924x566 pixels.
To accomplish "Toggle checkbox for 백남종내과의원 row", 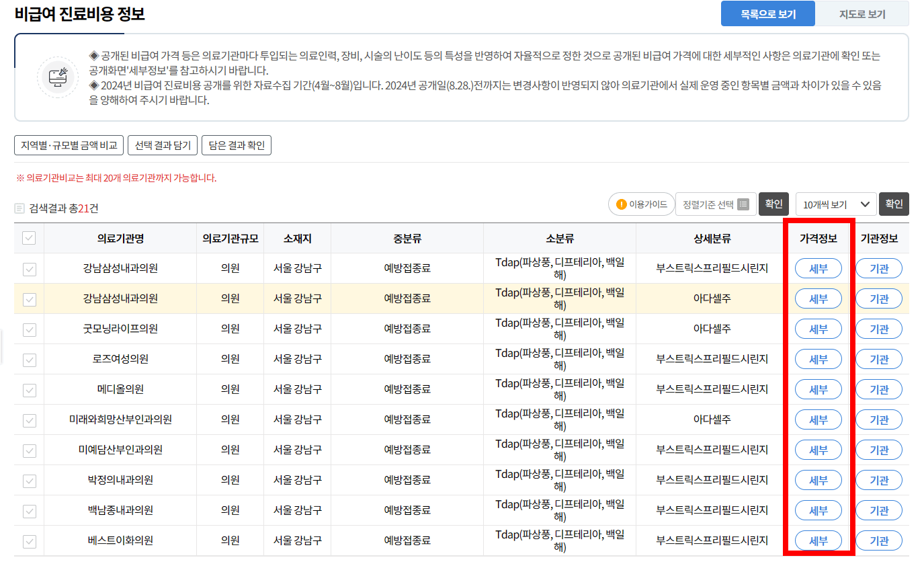I will coord(29,511).
